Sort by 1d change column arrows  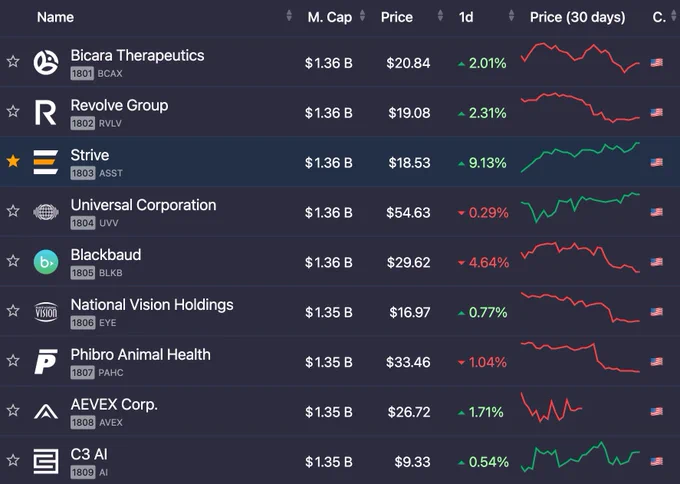[511, 16]
